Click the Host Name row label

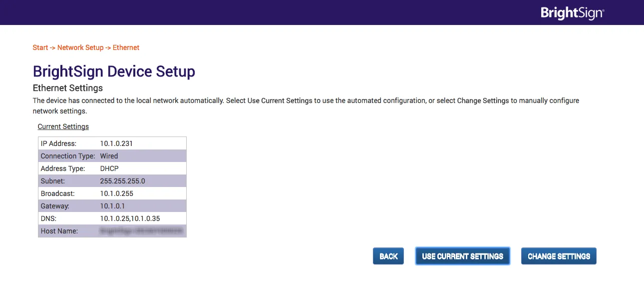point(59,231)
